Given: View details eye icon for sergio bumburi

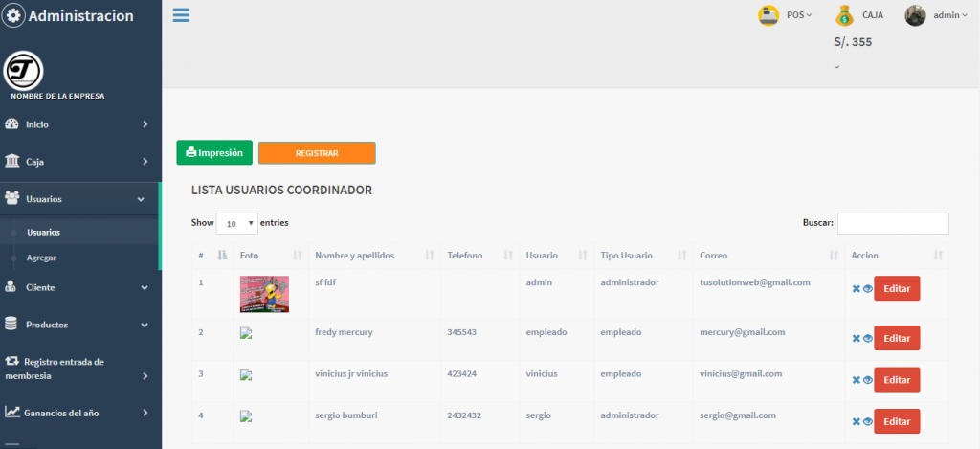Looking at the screenshot, I should pyautogui.click(x=868, y=421).
